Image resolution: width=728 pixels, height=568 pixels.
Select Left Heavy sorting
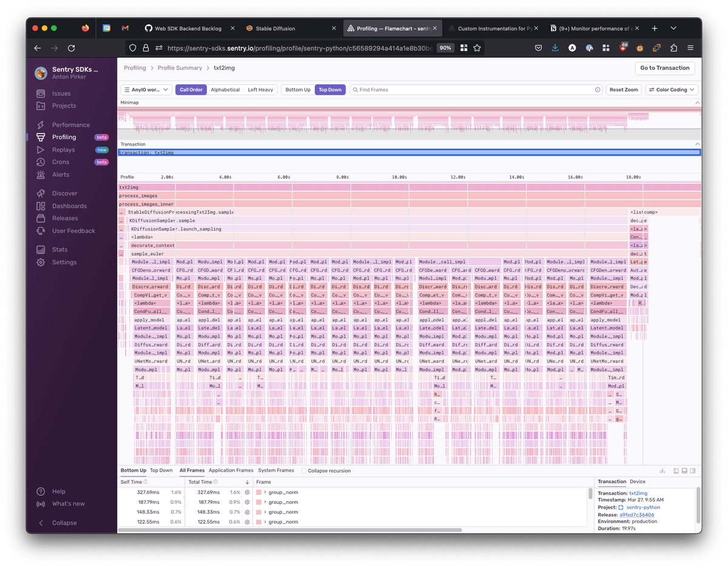[x=260, y=90]
